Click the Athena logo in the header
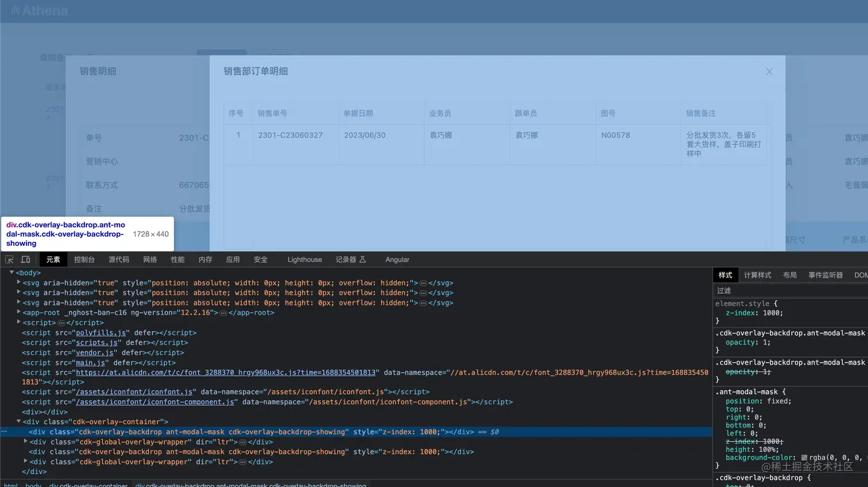Image resolution: width=868 pixels, height=487 pixels. (39, 10)
